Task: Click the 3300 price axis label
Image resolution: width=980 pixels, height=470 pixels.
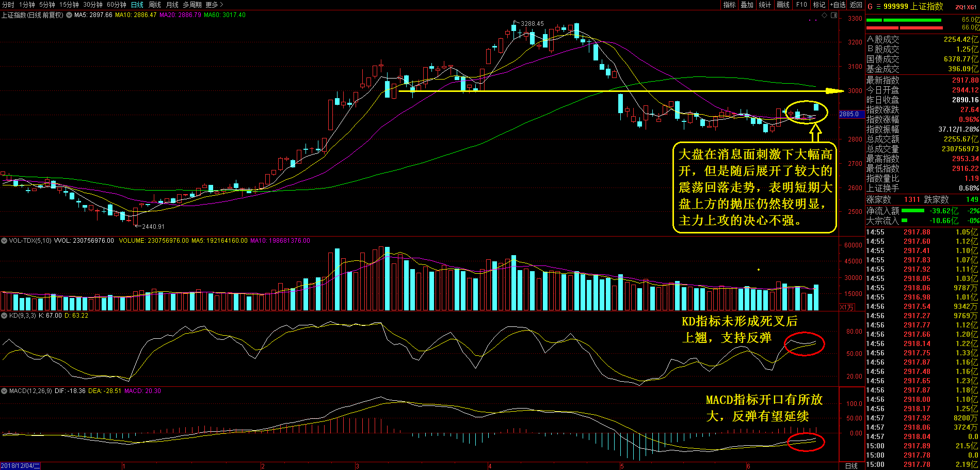Action: [855, 18]
